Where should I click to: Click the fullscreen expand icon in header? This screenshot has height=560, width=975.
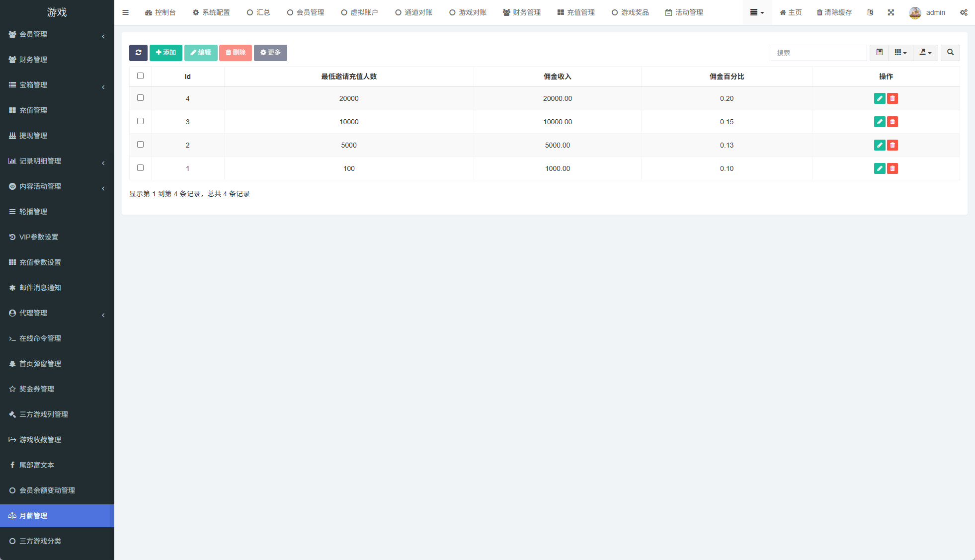(x=891, y=12)
